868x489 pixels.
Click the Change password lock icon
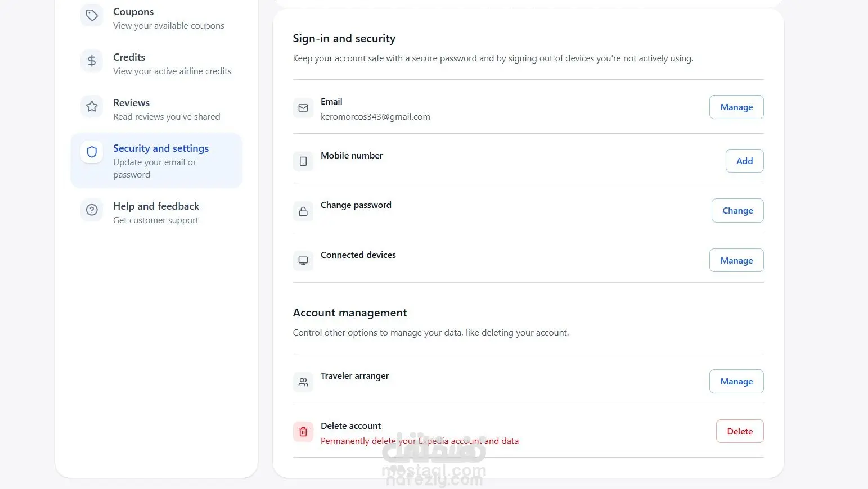[x=303, y=211]
